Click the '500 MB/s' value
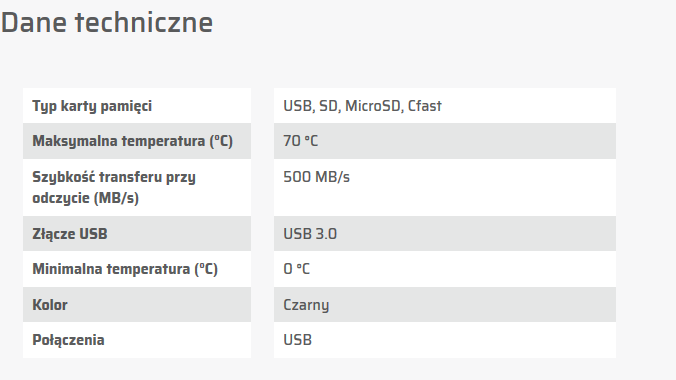 [316, 177]
